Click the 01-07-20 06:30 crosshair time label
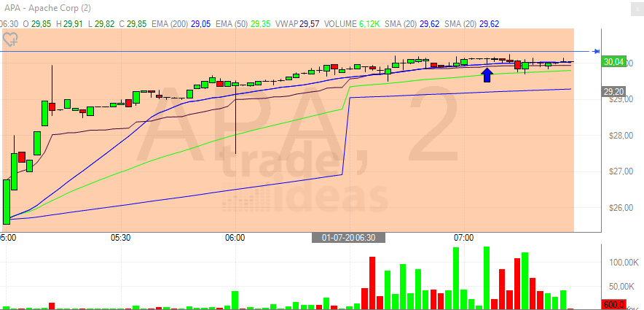This screenshot has height=310, width=644. point(348,238)
